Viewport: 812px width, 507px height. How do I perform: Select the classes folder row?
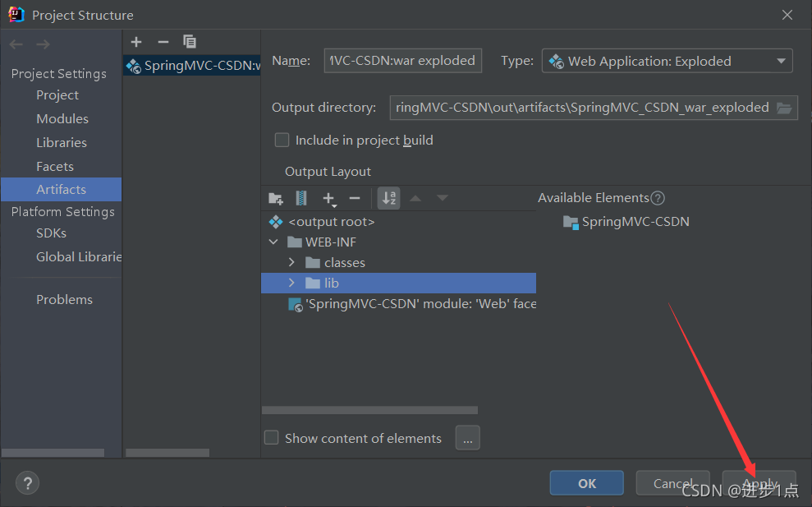click(398, 262)
